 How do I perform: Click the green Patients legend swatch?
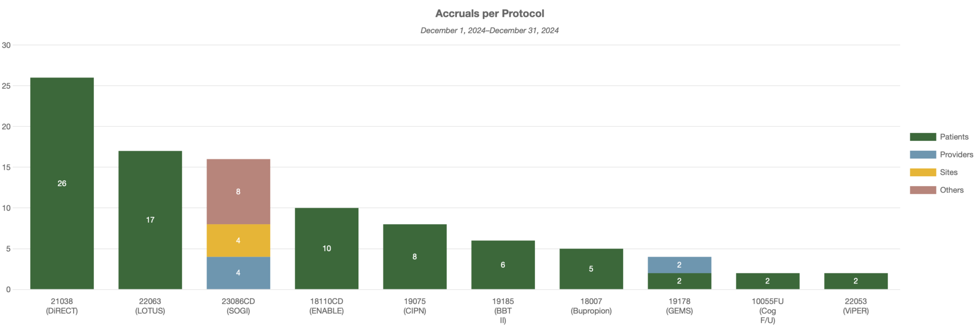[x=923, y=137]
